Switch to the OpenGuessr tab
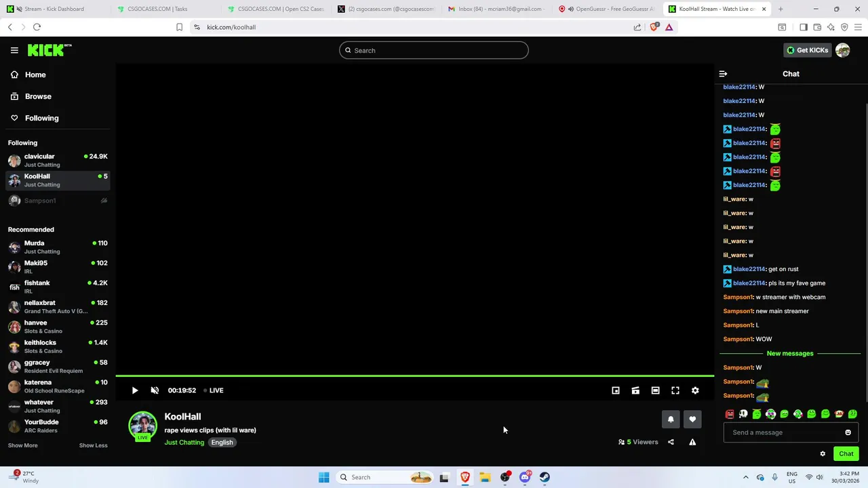 (x=607, y=9)
